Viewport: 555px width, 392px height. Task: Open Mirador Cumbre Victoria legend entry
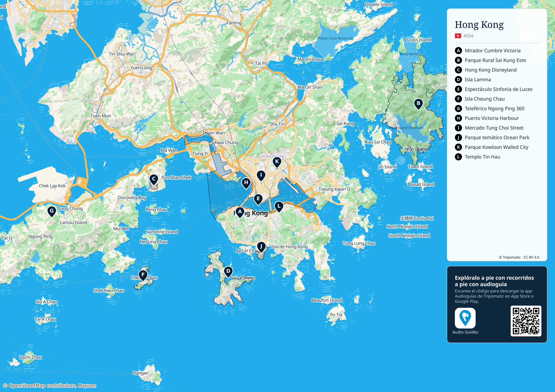point(493,51)
